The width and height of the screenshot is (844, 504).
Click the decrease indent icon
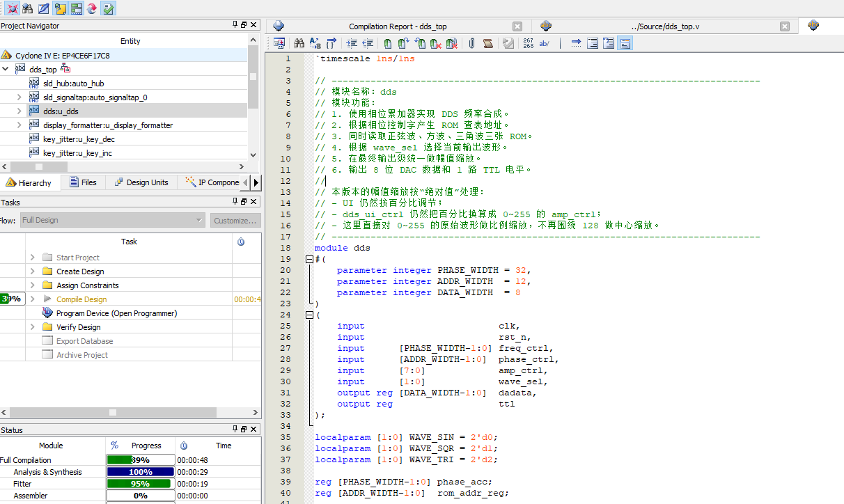368,43
